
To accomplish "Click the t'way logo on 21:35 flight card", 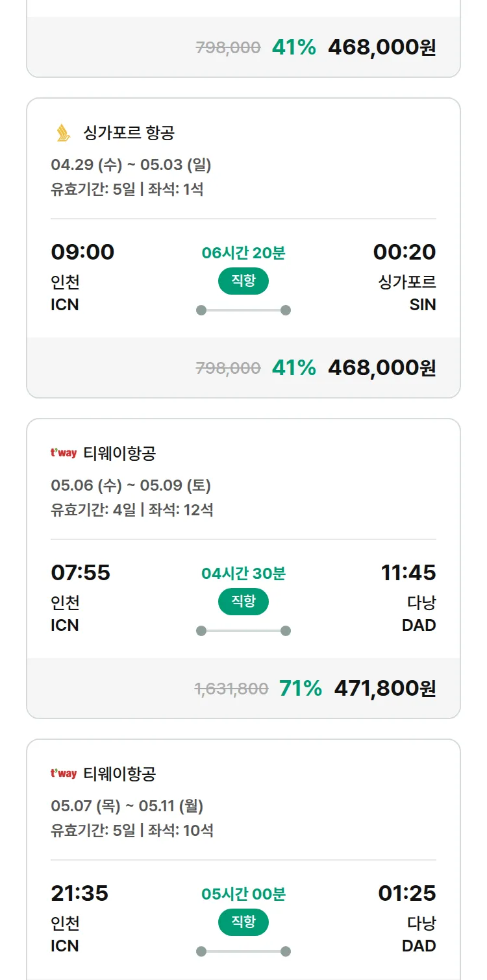I will pos(64,774).
